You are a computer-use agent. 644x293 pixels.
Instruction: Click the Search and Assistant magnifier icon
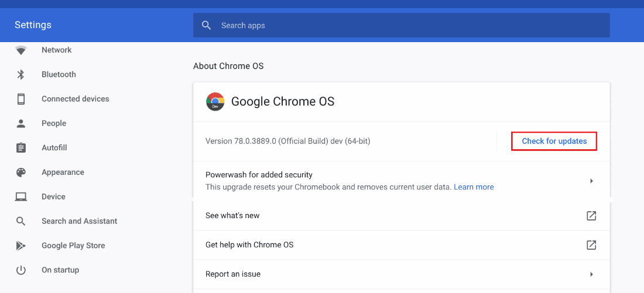[x=21, y=221]
